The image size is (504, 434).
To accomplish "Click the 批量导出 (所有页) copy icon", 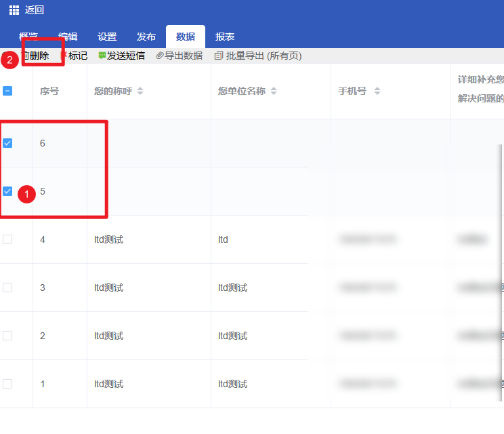I will click(x=218, y=56).
